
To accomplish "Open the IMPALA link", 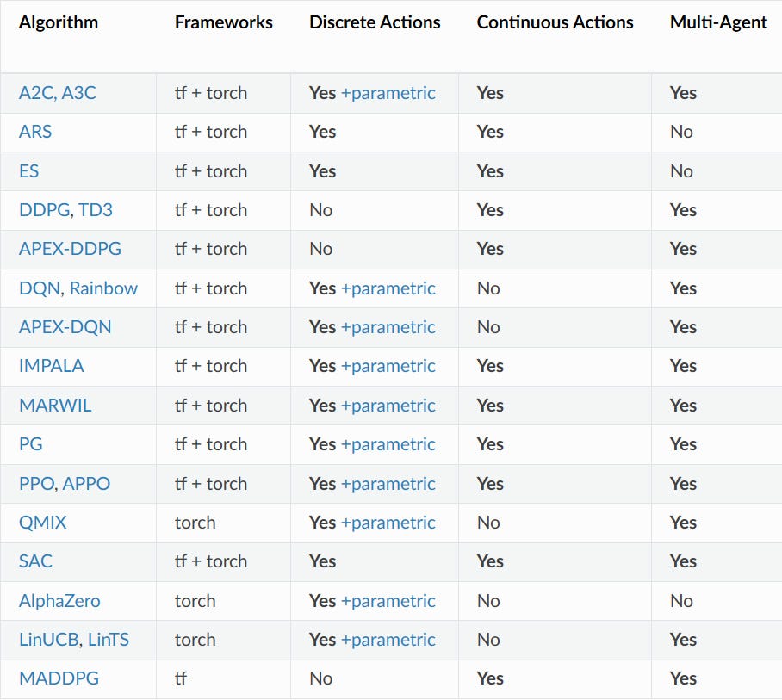I will (51, 366).
